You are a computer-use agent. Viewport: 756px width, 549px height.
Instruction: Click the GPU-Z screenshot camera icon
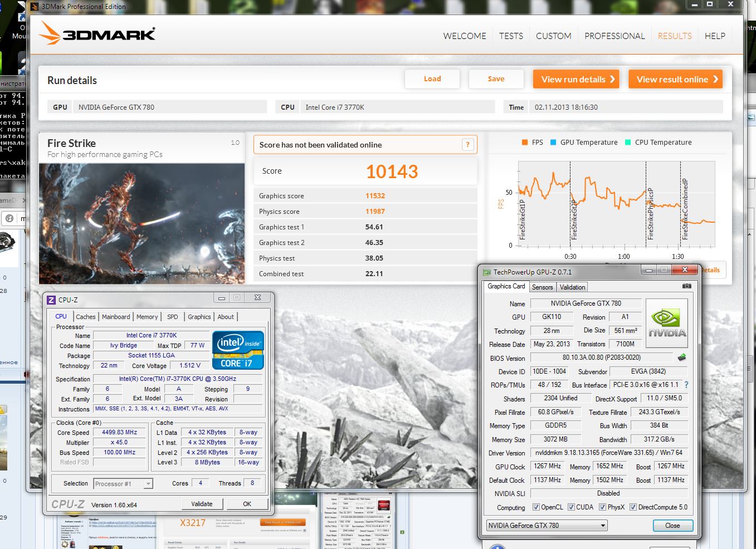(686, 286)
